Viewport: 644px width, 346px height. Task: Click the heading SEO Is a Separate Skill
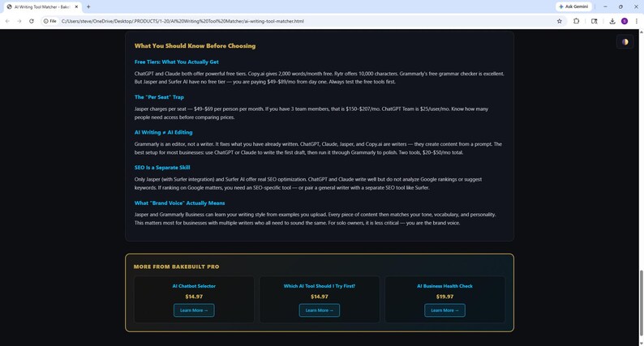tap(162, 168)
